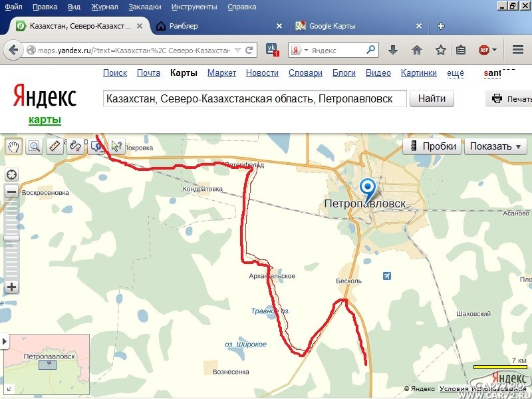Collapse the overview minimap arrow
Screen dimensions: 532x399
pos(4,341)
